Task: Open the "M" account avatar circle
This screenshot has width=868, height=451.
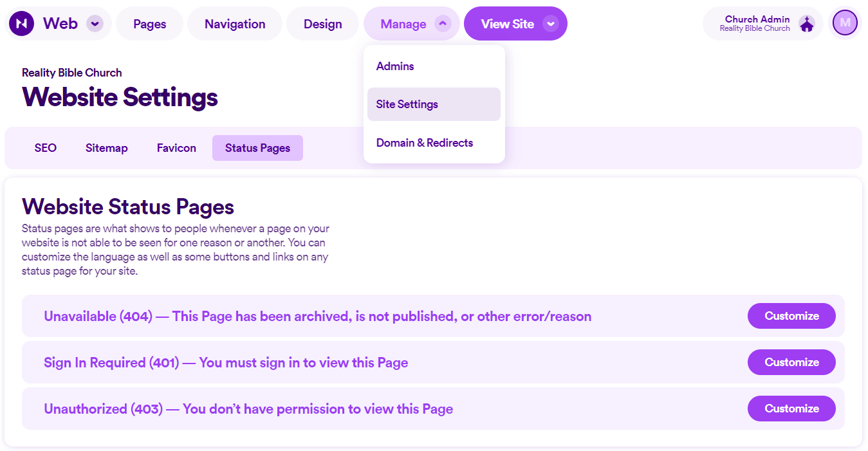Action: coord(845,23)
